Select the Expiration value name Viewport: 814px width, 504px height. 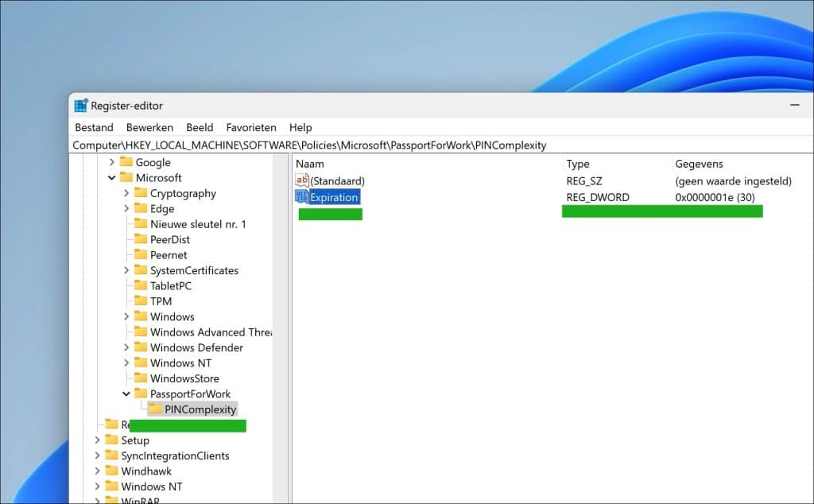[334, 197]
